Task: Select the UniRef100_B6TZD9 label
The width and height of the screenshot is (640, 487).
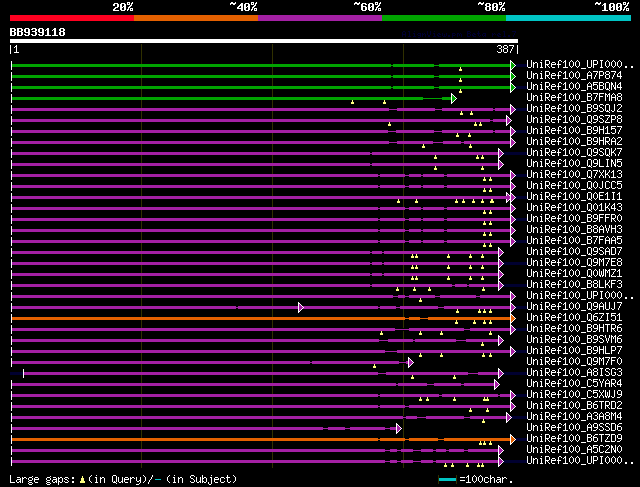Action: [574, 439]
